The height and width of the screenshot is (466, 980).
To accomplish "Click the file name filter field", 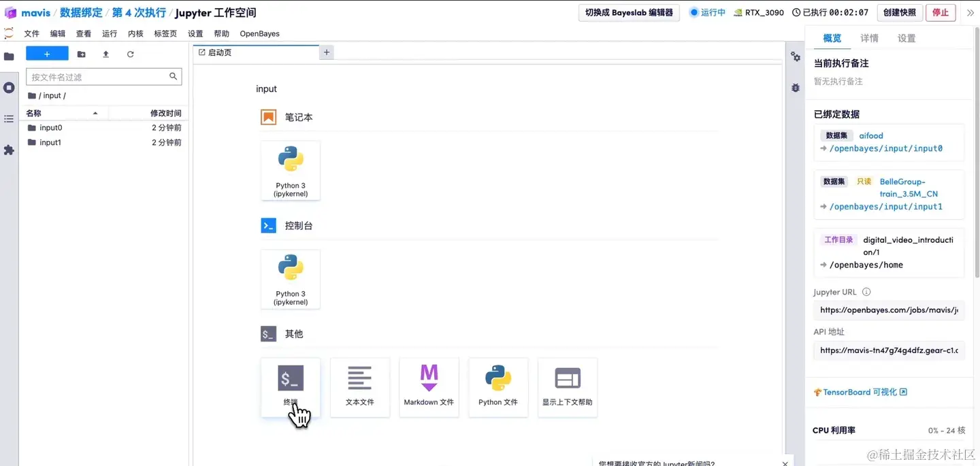I will [x=103, y=77].
